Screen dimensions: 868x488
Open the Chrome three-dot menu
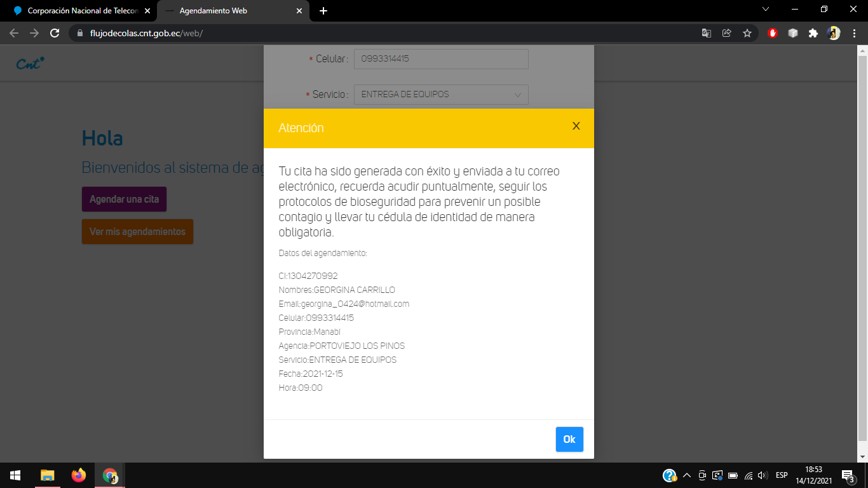[x=855, y=33]
